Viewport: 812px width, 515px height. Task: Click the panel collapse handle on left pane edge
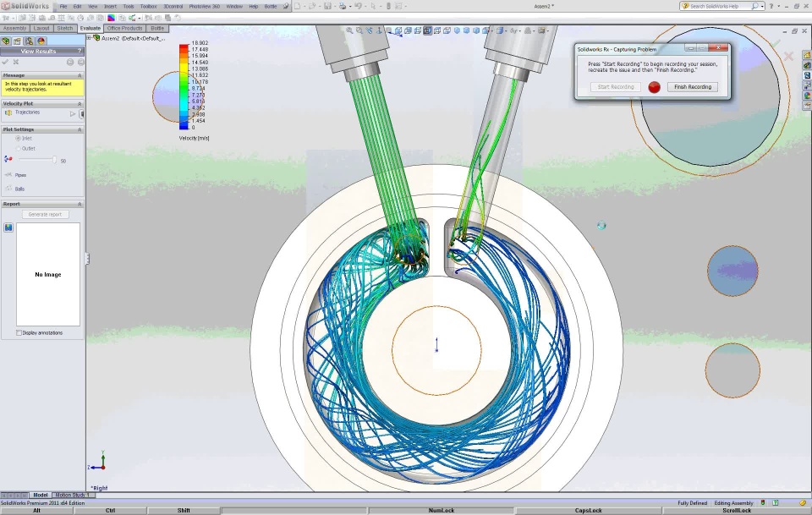87,258
